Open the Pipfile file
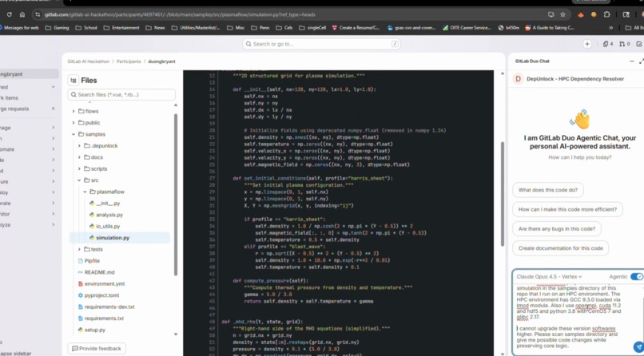This screenshot has height=356, width=644. tap(92, 260)
